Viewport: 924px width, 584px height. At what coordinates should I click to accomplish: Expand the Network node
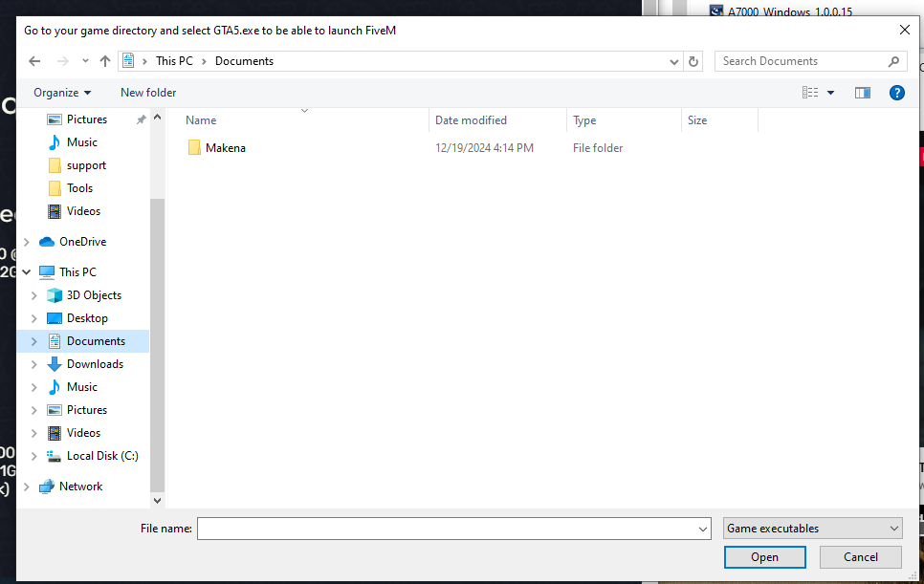tap(27, 487)
